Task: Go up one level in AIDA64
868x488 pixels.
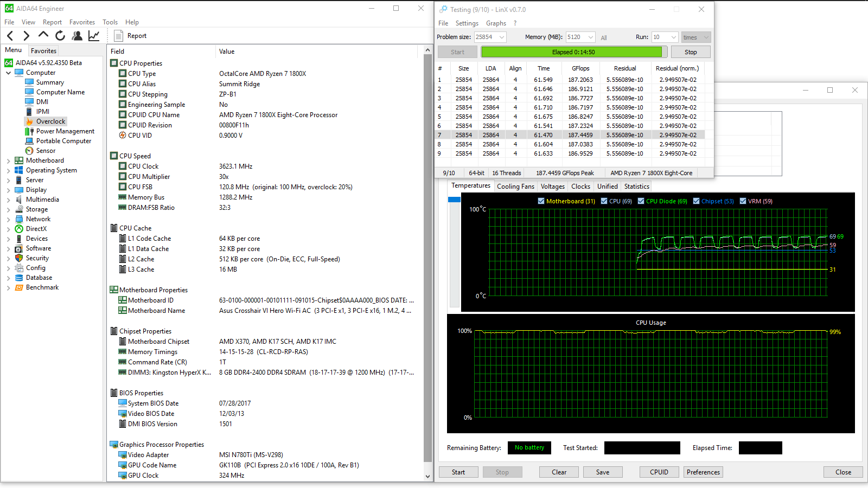Action: pos(43,35)
